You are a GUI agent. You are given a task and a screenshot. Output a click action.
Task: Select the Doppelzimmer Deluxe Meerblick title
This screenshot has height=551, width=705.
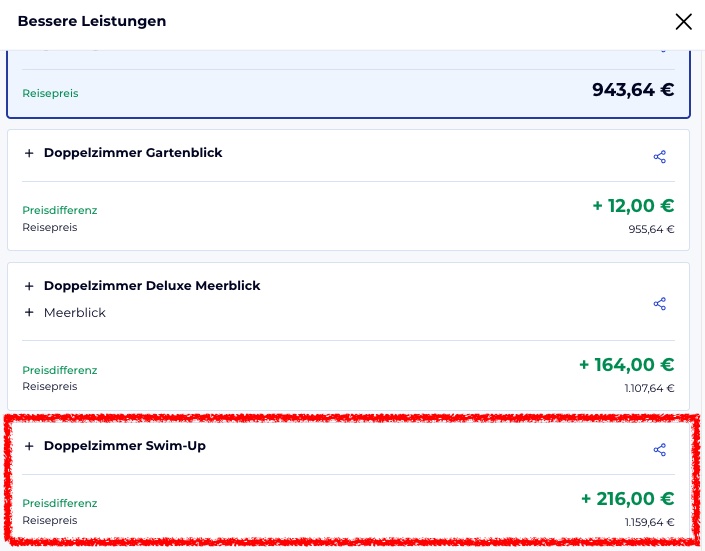click(x=152, y=286)
